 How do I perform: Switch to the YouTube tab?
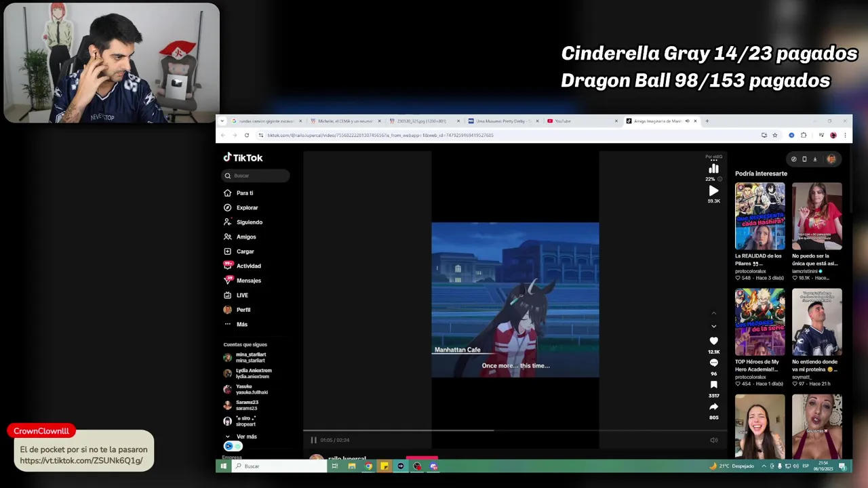(x=582, y=121)
